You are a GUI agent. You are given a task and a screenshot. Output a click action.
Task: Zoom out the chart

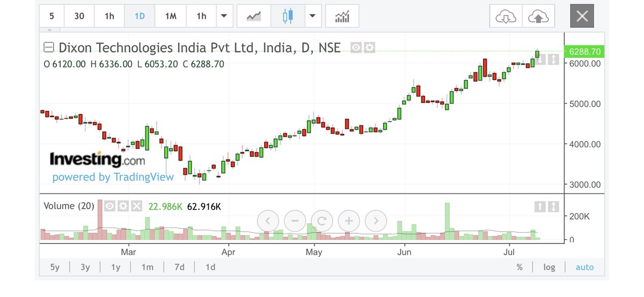[x=295, y=220]
